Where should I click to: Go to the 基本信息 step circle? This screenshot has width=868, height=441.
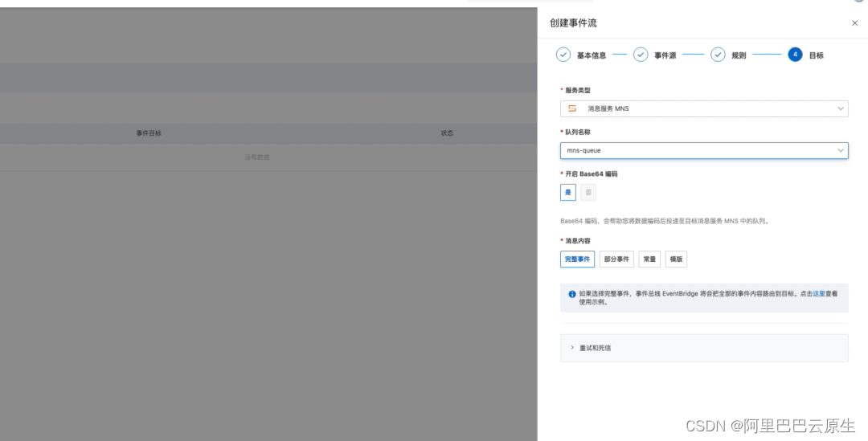(x=563, y=55)
